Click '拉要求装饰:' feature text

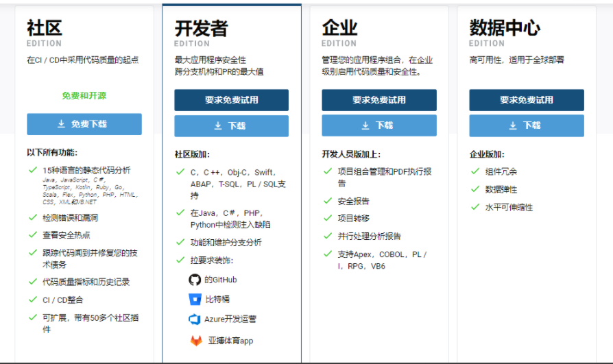pyautogui.click(x=212, y=260)
